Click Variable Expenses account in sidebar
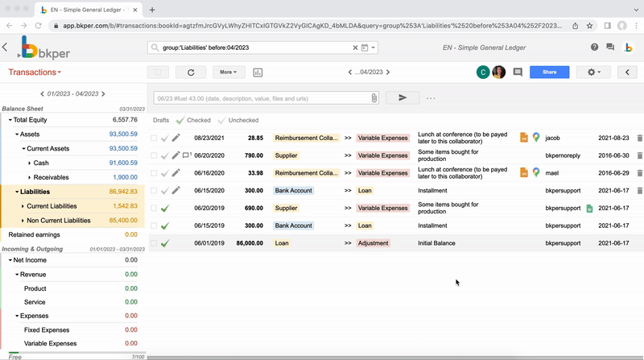644x360 pixels. point(50,344)
